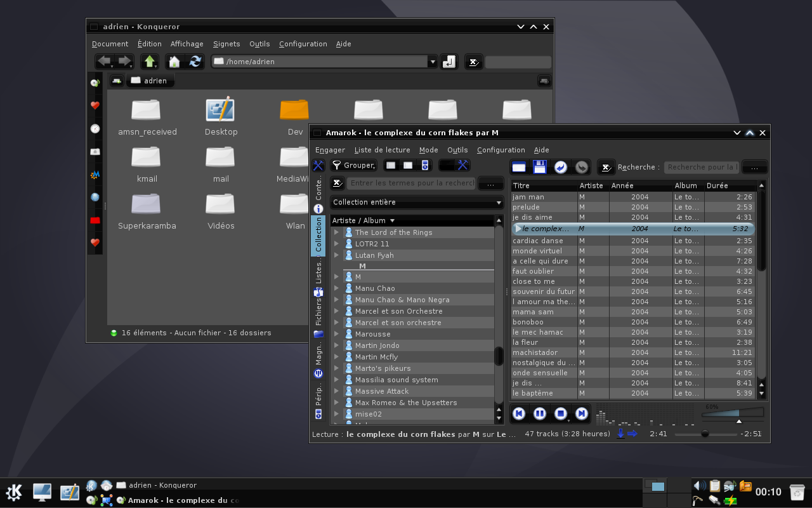Click Konqueror Up arrow button
812x508 pixels.
(150, 62)
